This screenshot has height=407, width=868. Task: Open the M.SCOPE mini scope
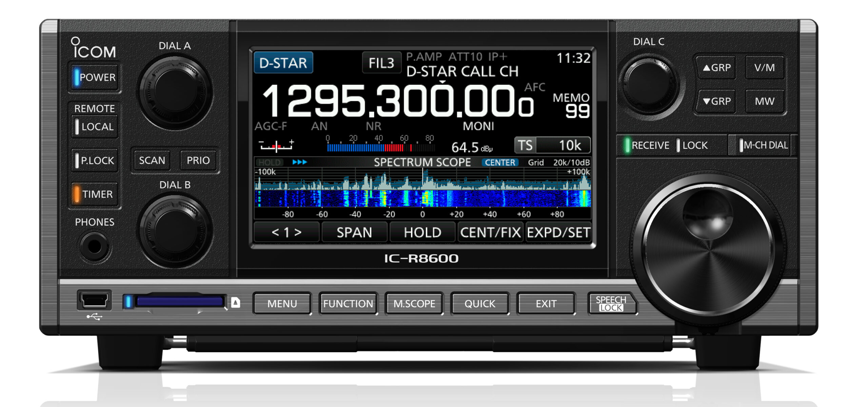point(414,303)
